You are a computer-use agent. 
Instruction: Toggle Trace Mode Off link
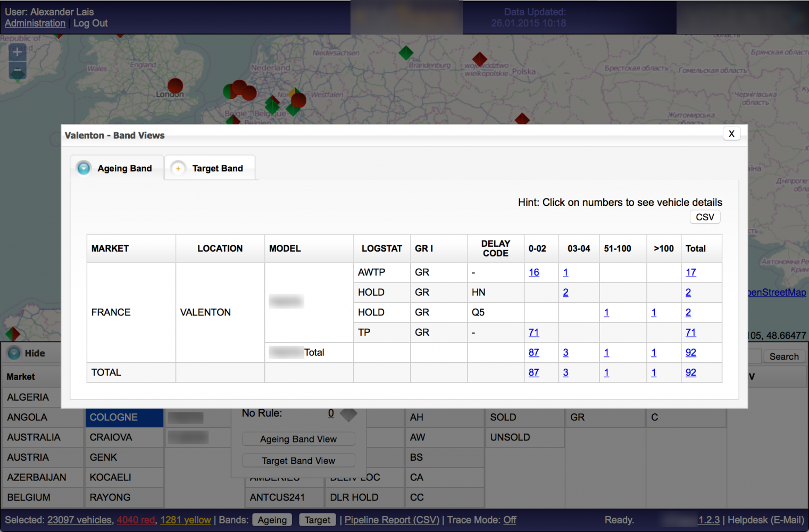510,520
